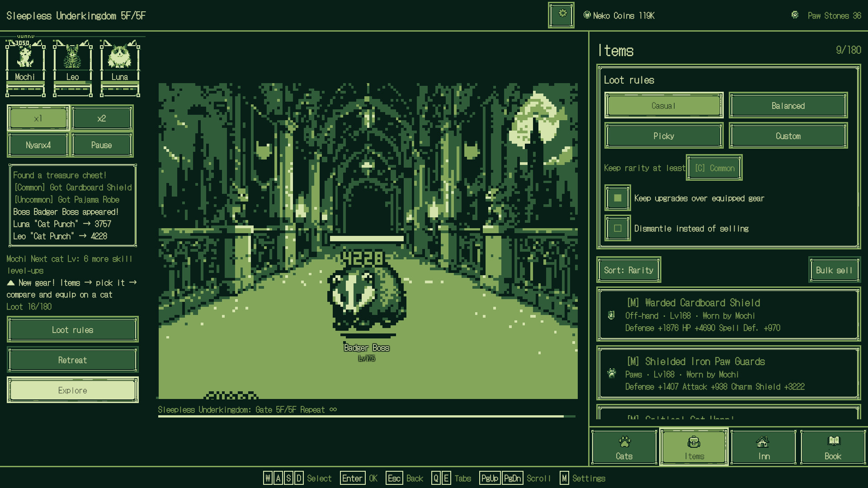Click the Esc Back key hint
This screenshot has height=488, width=868.
[405, 478]
